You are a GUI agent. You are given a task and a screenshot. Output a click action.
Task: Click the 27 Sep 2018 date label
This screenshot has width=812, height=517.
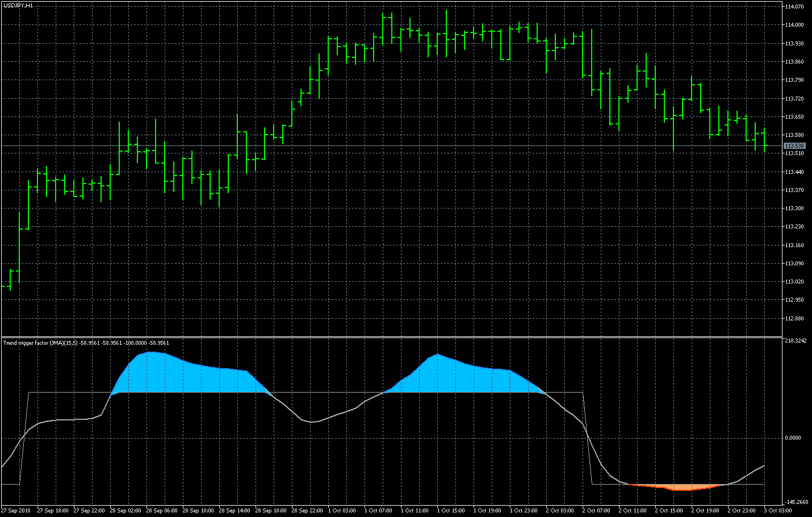pos(16,511)
